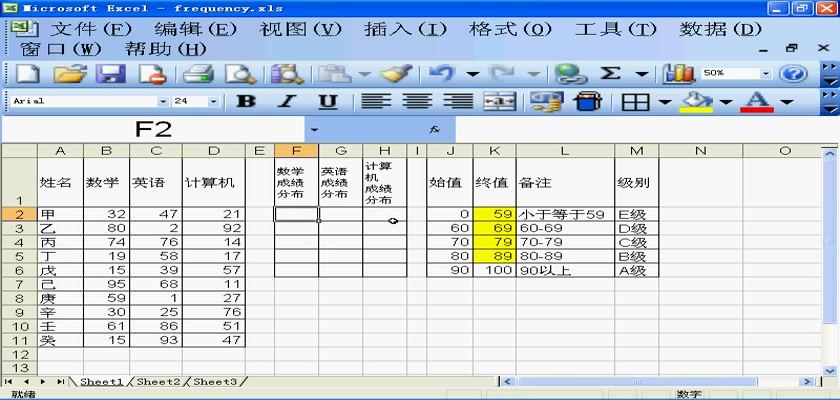840x400 pixels.
Task: Toggle underline formatting
Action: pos(328,102)
